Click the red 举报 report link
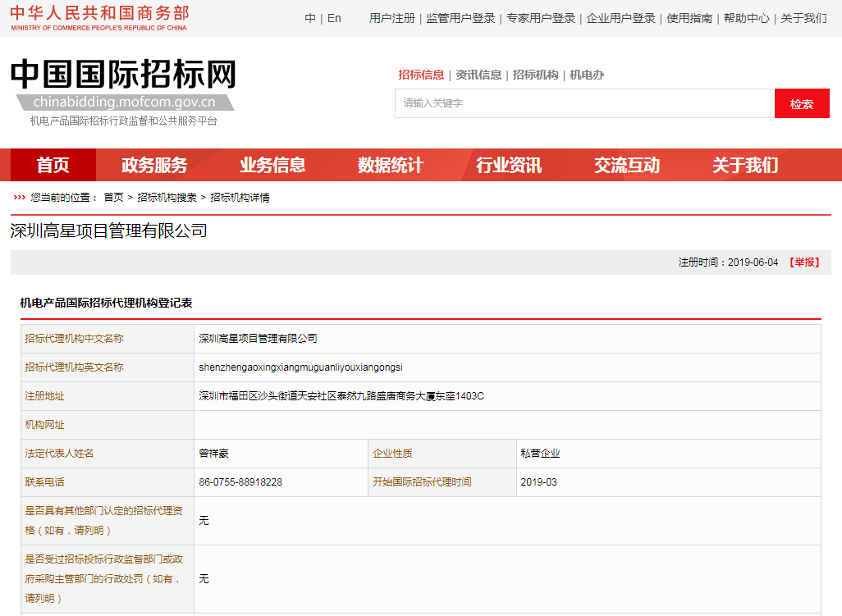 804,262
